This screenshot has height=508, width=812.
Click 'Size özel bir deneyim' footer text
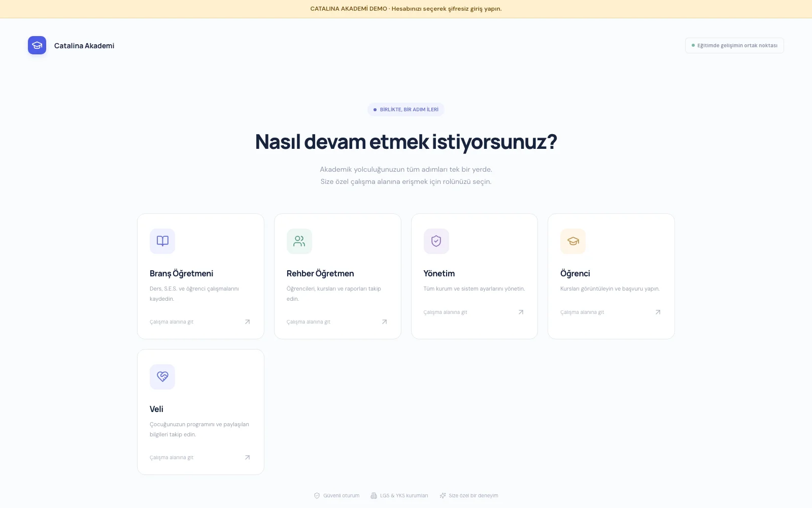pyautogui.click(x=473, y=495)
